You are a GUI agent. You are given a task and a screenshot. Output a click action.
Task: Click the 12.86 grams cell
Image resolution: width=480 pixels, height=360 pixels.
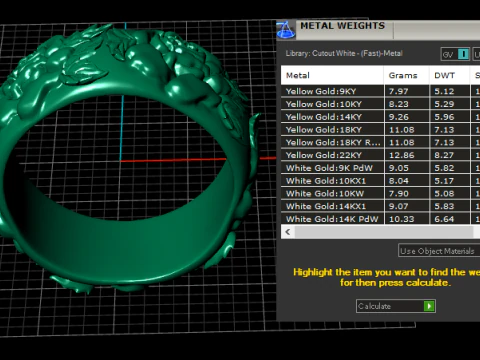(406, 155)
